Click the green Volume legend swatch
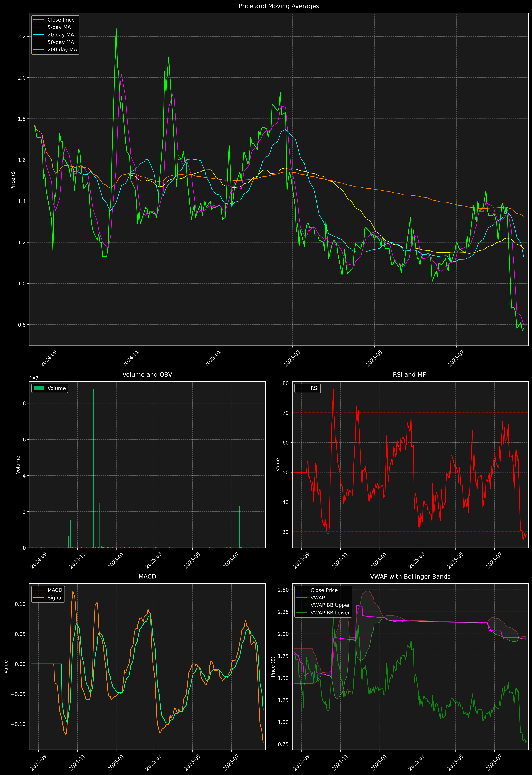 (39, 388)
